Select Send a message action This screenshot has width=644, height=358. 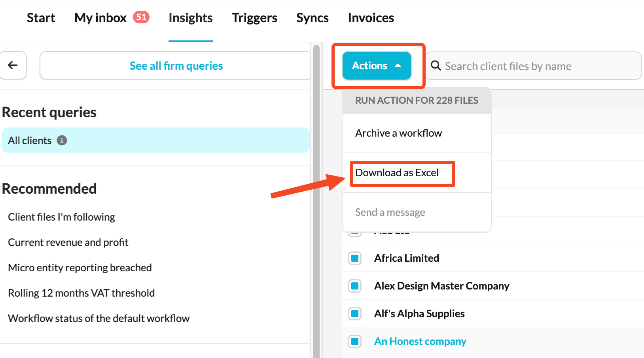pyautogui.click(x=390, y=212)
